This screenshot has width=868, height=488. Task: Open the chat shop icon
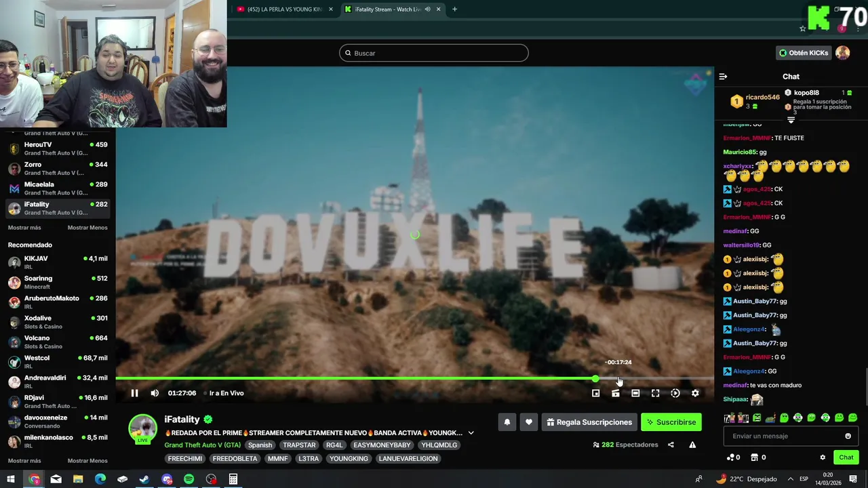point(755,457)
